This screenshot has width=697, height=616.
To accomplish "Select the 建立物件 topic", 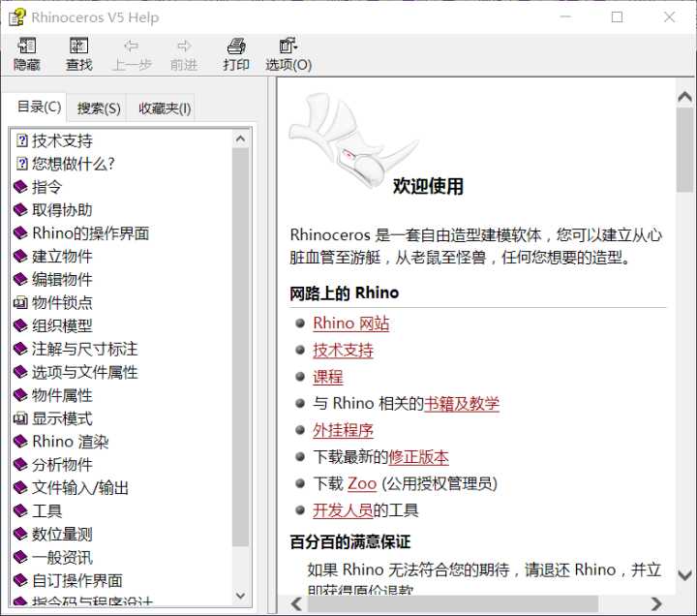I will [62, 257].
